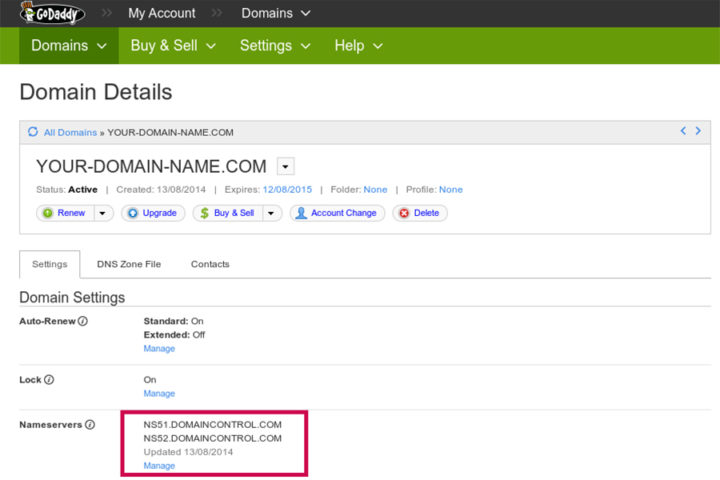Open dropdown next to YOUR-DOMAIN-NAME.COM title
The height and width of the screenshot is (480, 720).
click(x=286, y=166)
